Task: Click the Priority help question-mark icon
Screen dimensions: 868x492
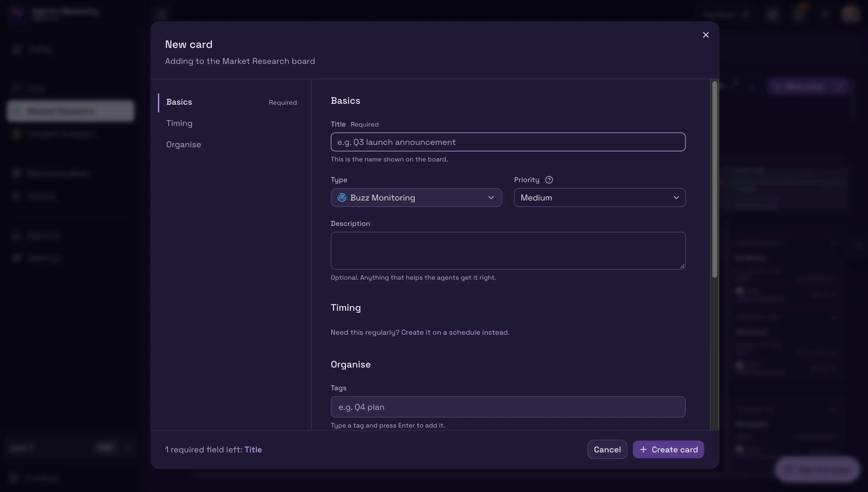Action: coord(549,180)
